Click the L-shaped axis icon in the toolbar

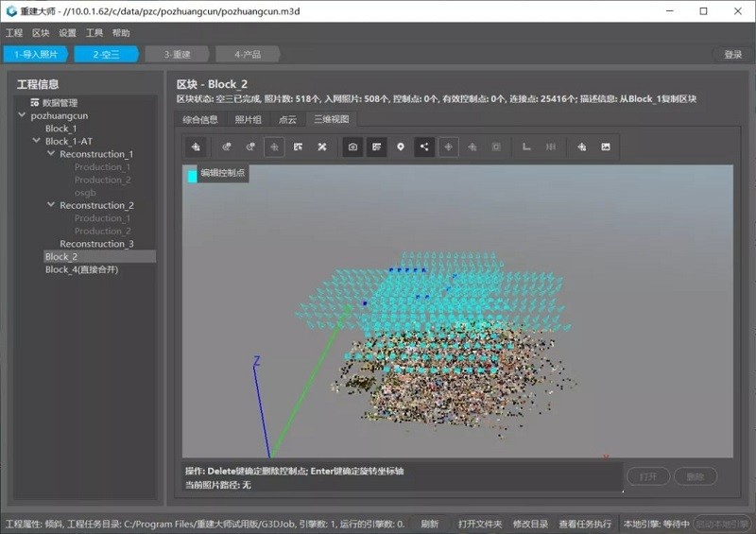526,147
